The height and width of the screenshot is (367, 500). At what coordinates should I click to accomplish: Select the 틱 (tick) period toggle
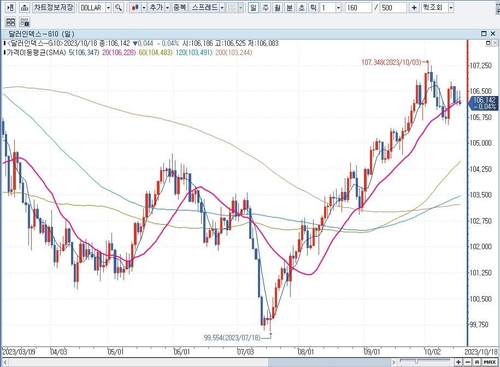tap(313, 7)
